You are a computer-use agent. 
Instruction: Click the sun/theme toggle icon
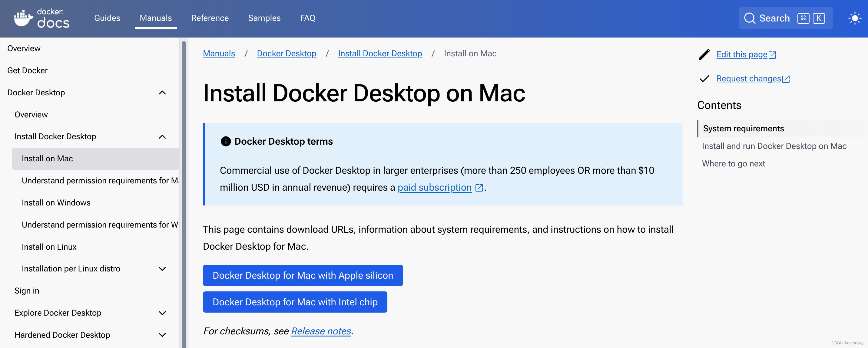click(854, 18)
